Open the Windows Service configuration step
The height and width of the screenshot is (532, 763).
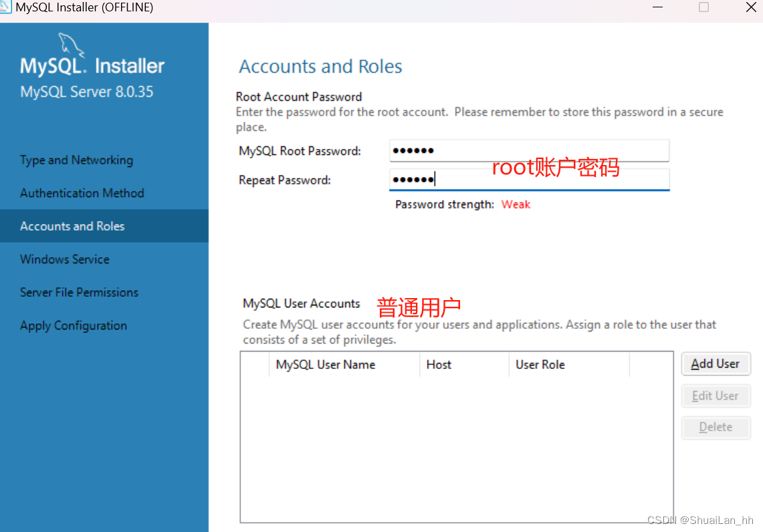[65, 259]
